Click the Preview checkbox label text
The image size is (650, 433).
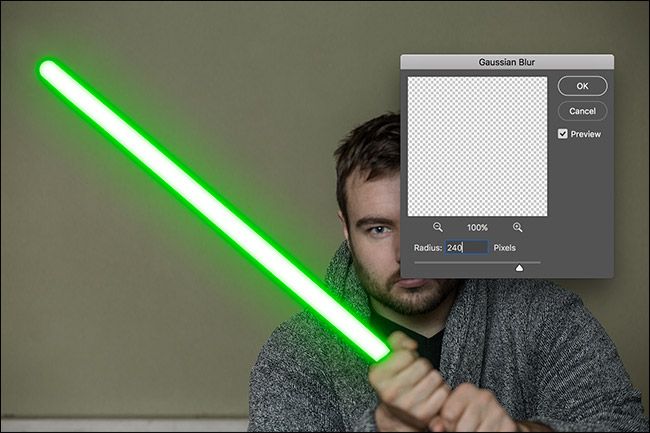tap(585, 134)
